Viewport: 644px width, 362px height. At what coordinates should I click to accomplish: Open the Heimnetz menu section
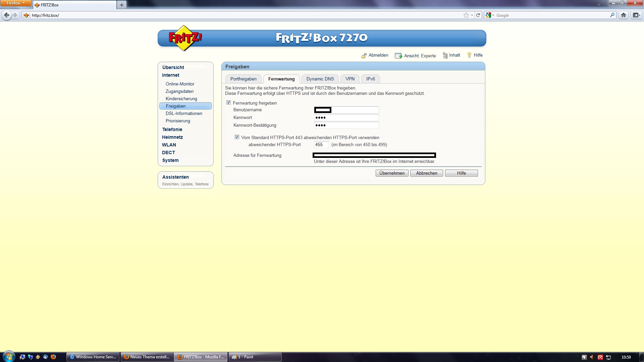point(172,137)
